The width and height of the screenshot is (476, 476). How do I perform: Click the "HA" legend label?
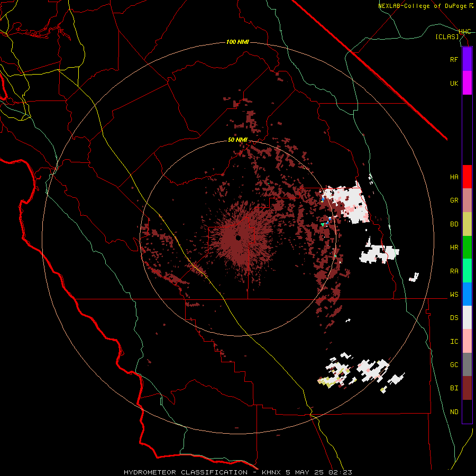click(x=454, y=177)
